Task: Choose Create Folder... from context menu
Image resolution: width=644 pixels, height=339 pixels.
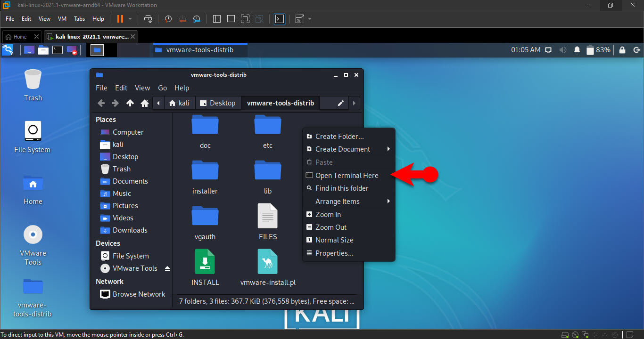Action: 348,137
